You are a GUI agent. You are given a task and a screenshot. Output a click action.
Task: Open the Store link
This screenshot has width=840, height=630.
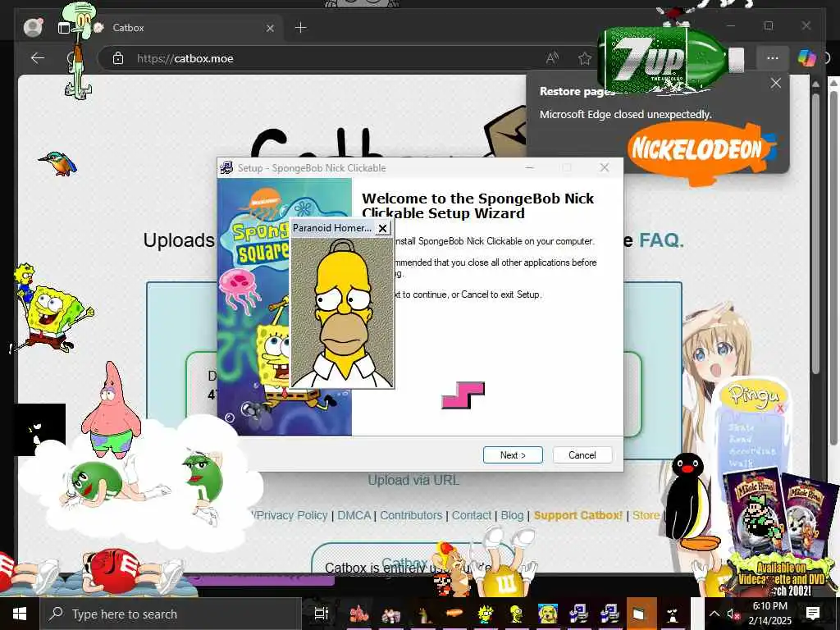click(x=646, y=515)
